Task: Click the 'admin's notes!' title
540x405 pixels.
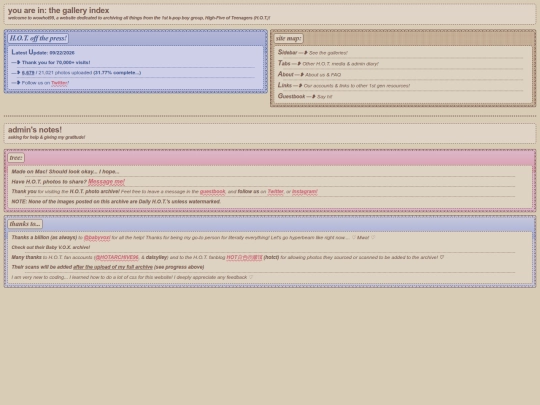Action: click(35, 130)
